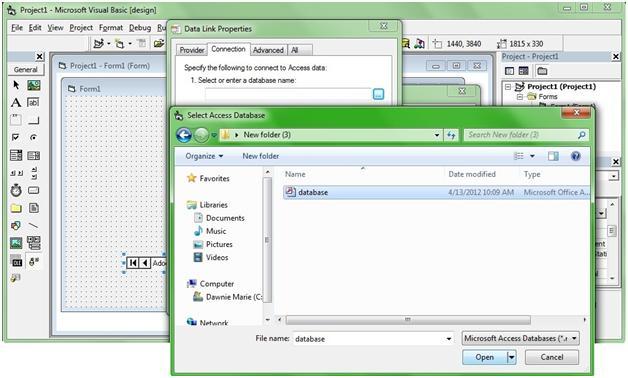The image size is (628, 378).
Task: Open the Debug menu
Action: [x=140, y=28]
